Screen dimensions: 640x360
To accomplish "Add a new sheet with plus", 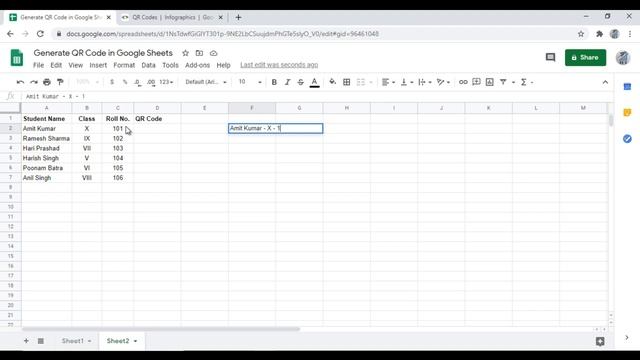I will 26,341.
